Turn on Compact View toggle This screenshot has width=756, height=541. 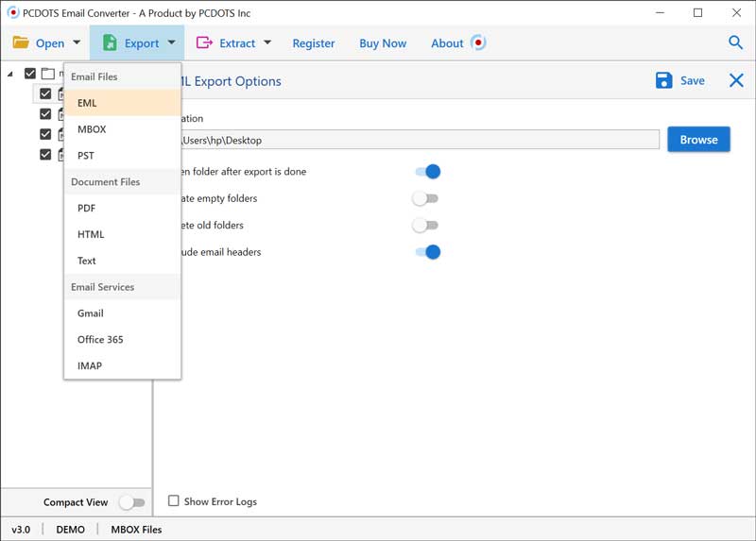click(x=132, y=502)
